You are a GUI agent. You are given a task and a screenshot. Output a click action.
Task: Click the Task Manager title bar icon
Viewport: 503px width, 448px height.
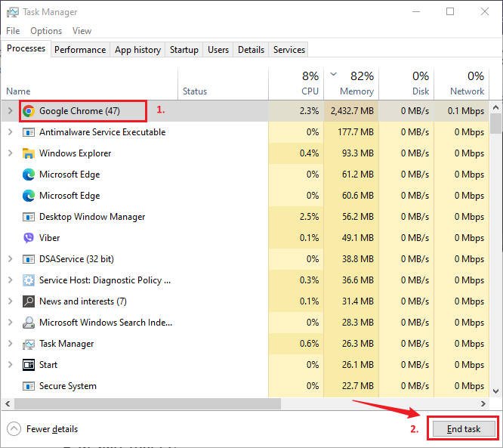coord(13,12)
